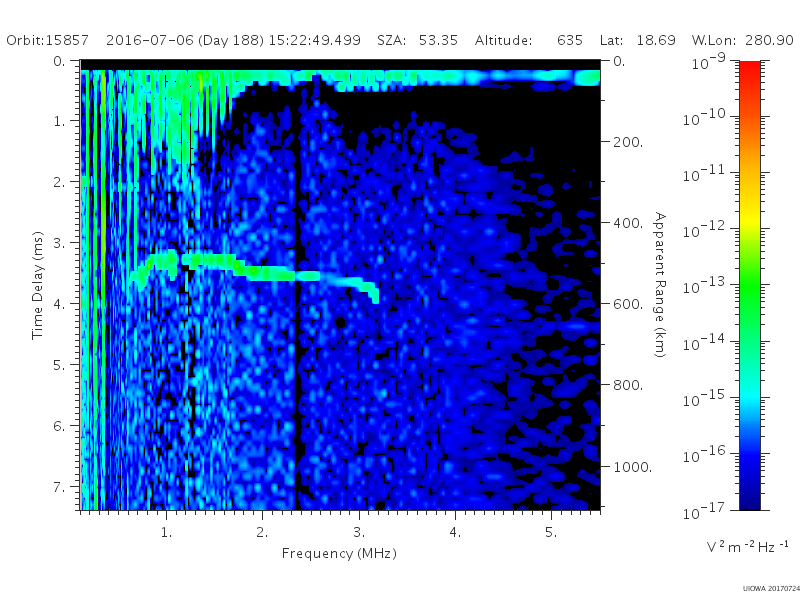Click the V² m⁻² Hz⁻¹ units label

747,546
